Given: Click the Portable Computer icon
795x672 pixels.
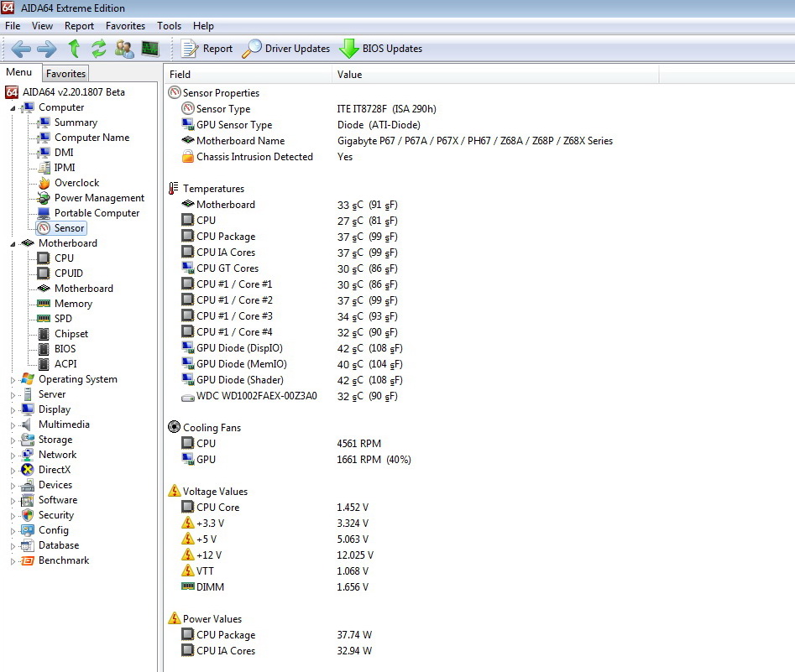Looking at the screenshot, I should pos(44,213).
